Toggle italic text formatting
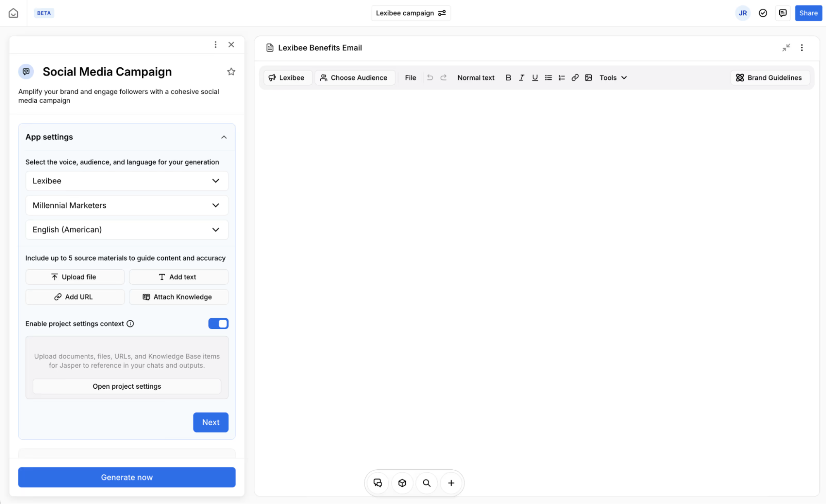Image resolution: width=826 pixels, height=504 pixels. pyautogui.click(x=521, y=78)
